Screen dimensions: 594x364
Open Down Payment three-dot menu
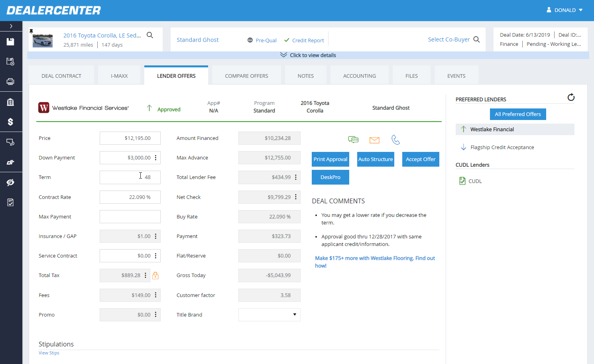155,158
